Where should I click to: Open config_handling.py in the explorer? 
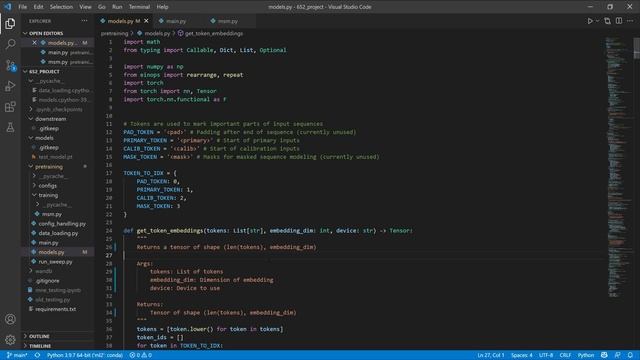pos(62,224)
